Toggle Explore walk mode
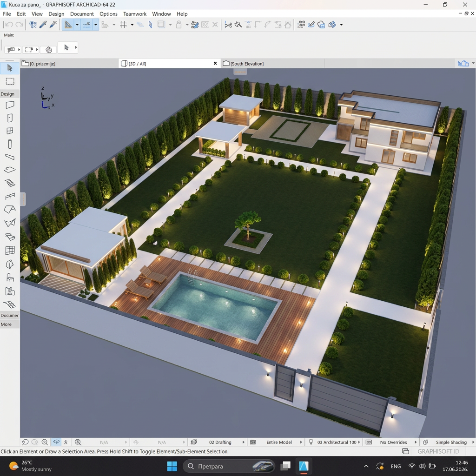The height and width of the screenshot is (476, 476). 66,443
